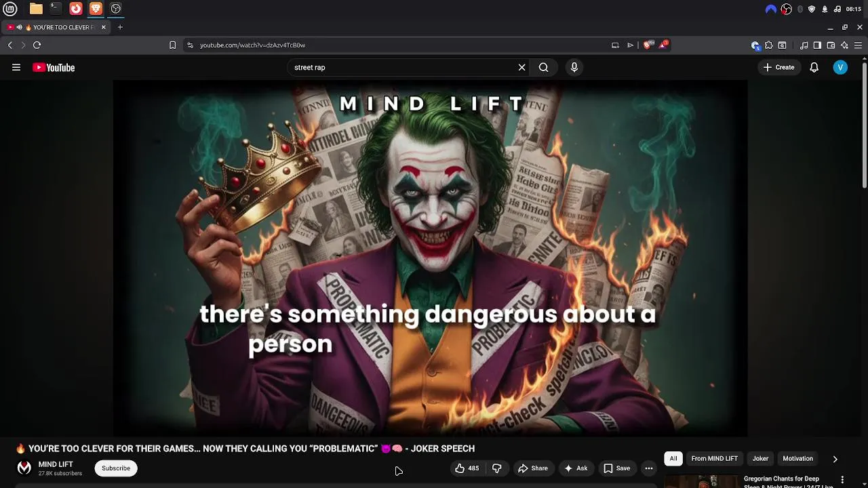Viewport: 868px width, 488px height.
Task: Open Gregorian Chants video options menu
Action: click(x=842, y=480)
